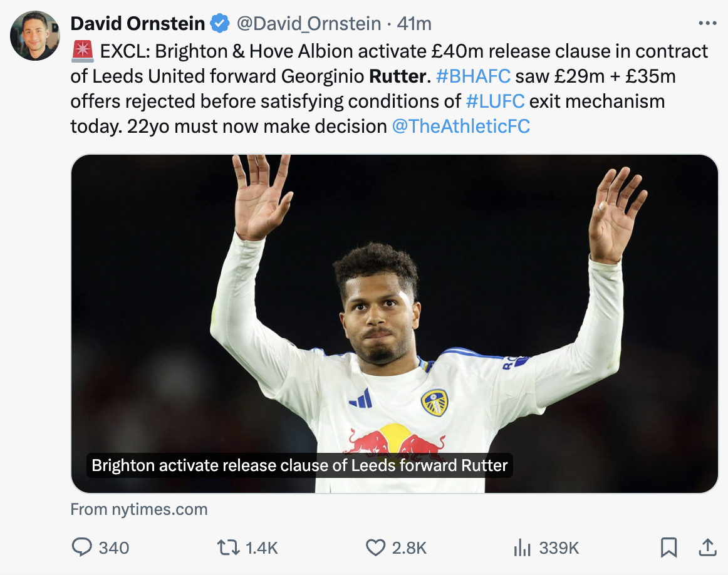Click the David Ornstein display name

pos(138,24)
